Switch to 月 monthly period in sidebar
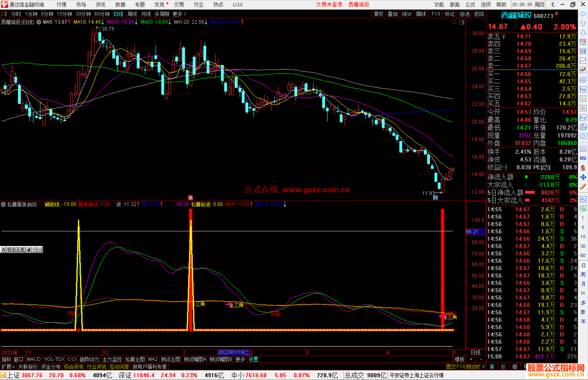The width and height of the screenshot is (588, 380). tap(583, 284)
